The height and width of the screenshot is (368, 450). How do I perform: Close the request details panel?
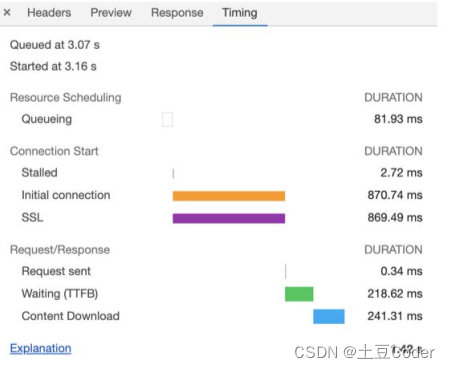(7, 13)
